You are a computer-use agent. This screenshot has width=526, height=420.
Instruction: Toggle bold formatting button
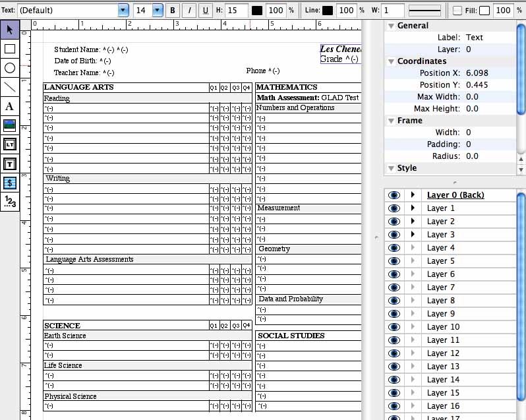(x=173, y=11)
